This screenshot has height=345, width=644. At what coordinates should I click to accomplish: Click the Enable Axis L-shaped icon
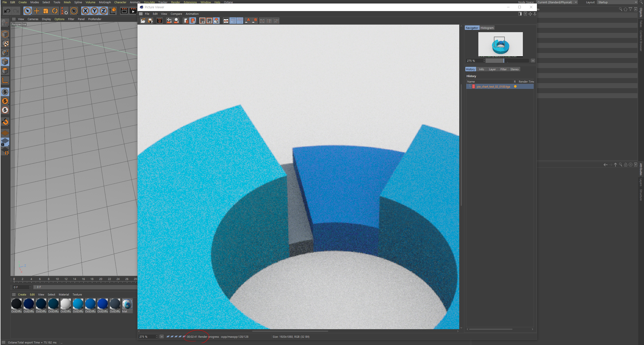(x=5, y=81)
